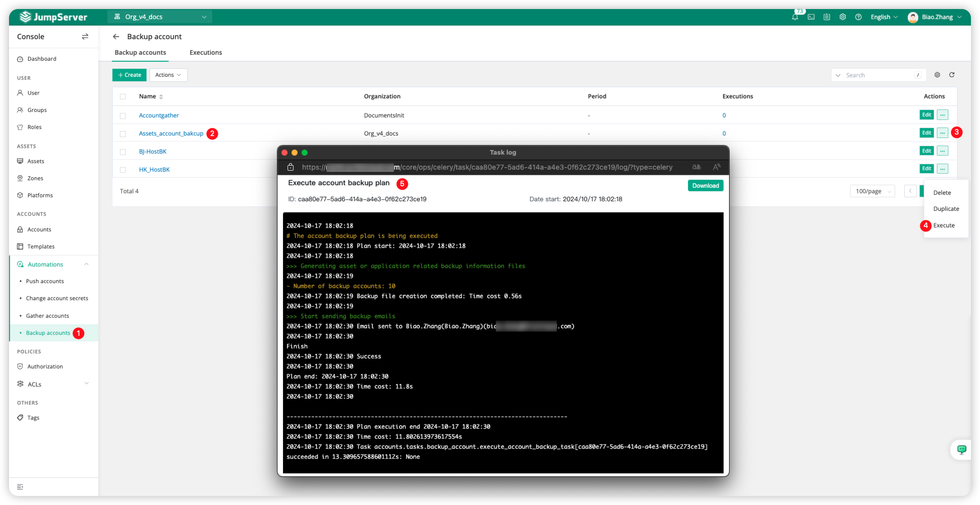Go back using the arrow beside Backup account

coord(116,37)
